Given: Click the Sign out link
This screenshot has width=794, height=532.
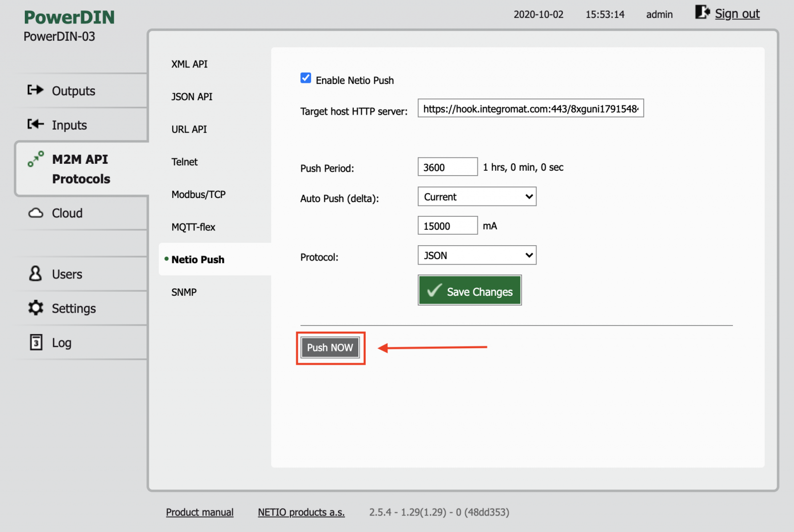Looking at the screenshot, I should pos(737,13).
